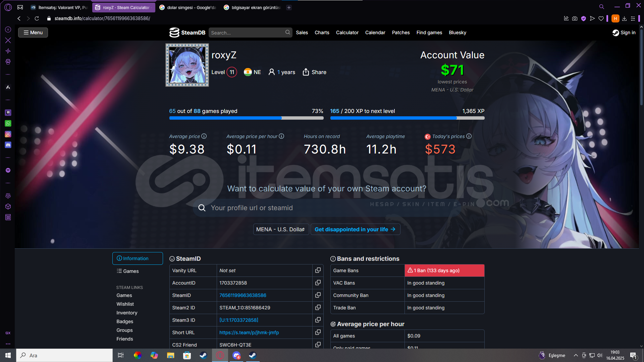This screenshot has height=362, width=644.
Task: Open Easy Setup sliders icon
Action: pyautogui.click(x=633, y=18)
